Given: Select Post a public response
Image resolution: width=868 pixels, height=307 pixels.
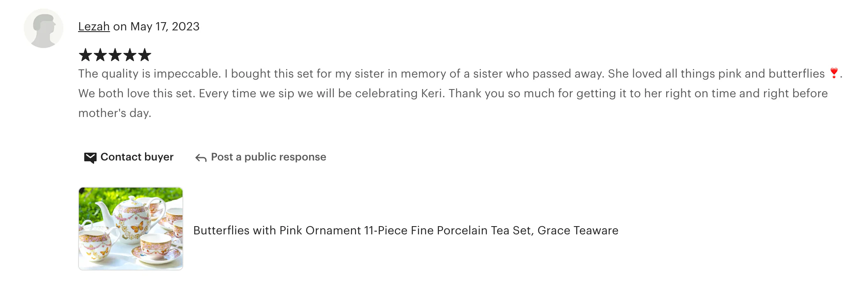Looking at the screenshot, I should pyautogui.click(x=268, y=157).
